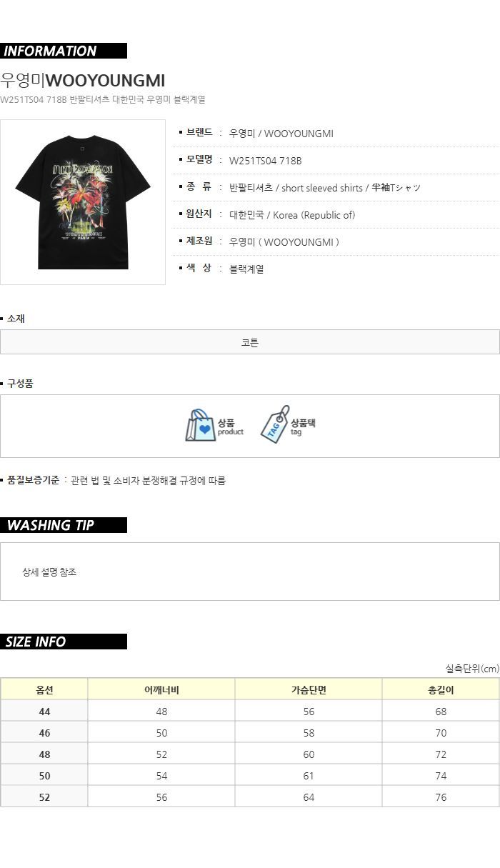This screenshot has height=868, width=500.
Task: Select size option 46 row
Action: pyautogui.click(x=250, y=732)
